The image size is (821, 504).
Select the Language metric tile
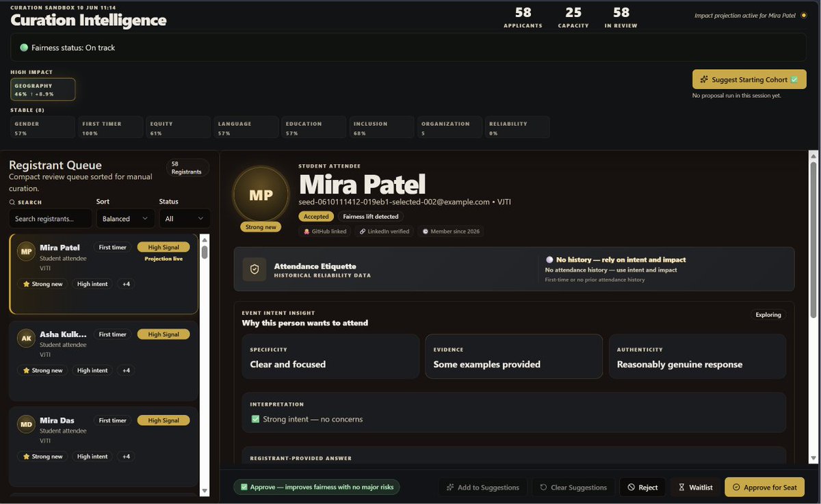246,128
